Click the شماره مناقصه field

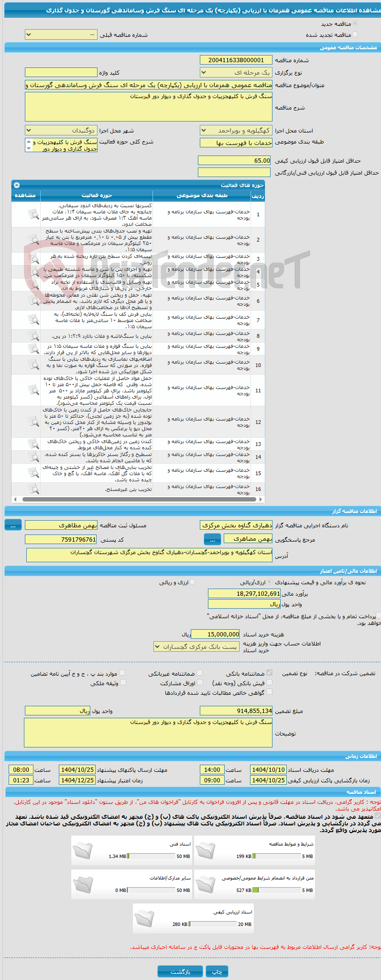click(236, 60)
